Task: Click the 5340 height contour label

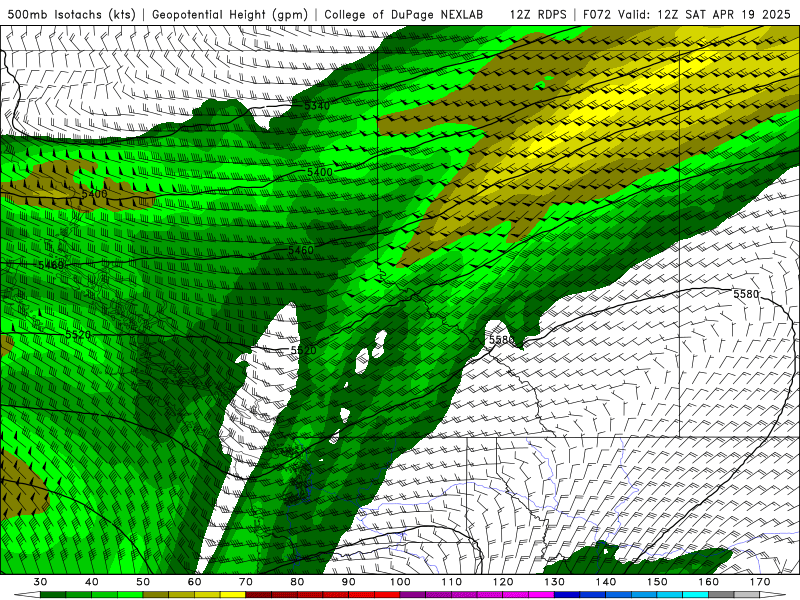Action: coord(317,106)
